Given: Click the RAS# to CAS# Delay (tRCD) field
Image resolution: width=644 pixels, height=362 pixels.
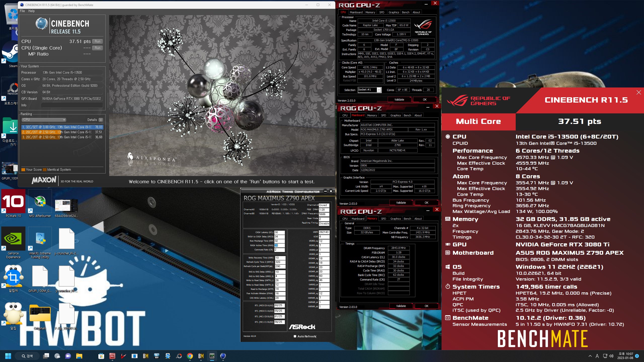Looking at the screenshot, I should [279, 237].
